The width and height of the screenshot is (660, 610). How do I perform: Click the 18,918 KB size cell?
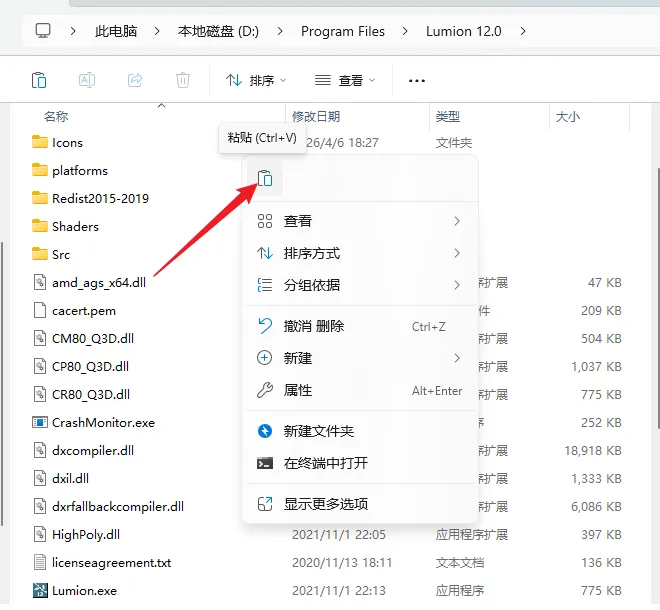[x=593, y=450]
